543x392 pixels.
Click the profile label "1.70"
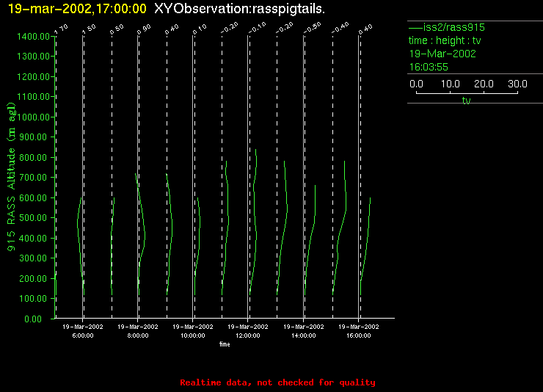click(62, 29)
